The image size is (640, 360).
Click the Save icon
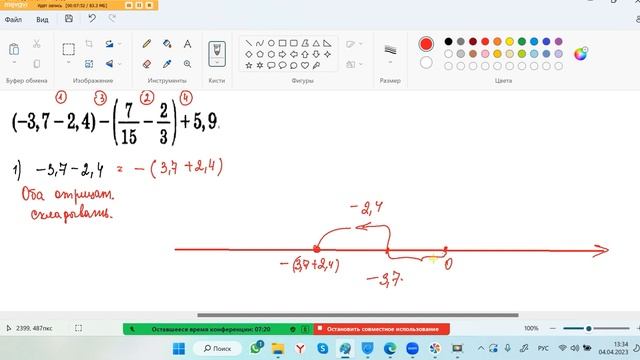point(69,18)
